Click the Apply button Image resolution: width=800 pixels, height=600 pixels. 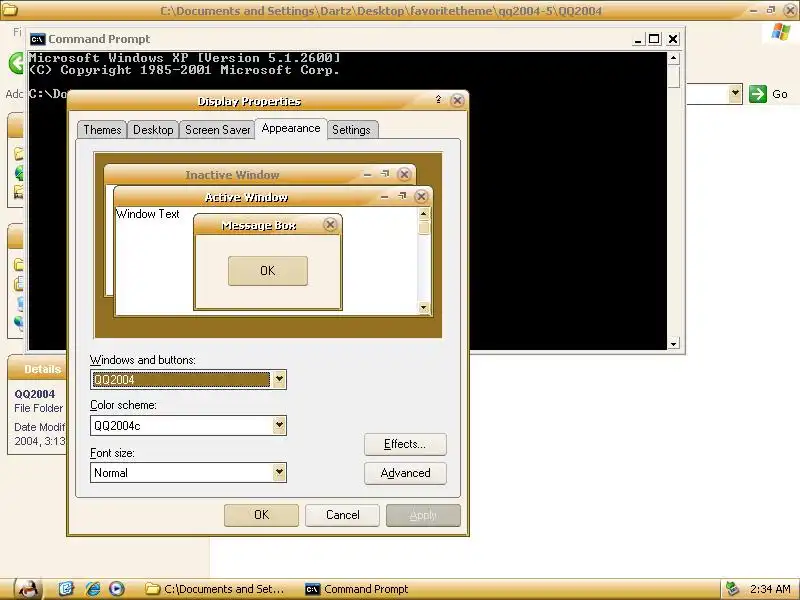pos(423,515)
